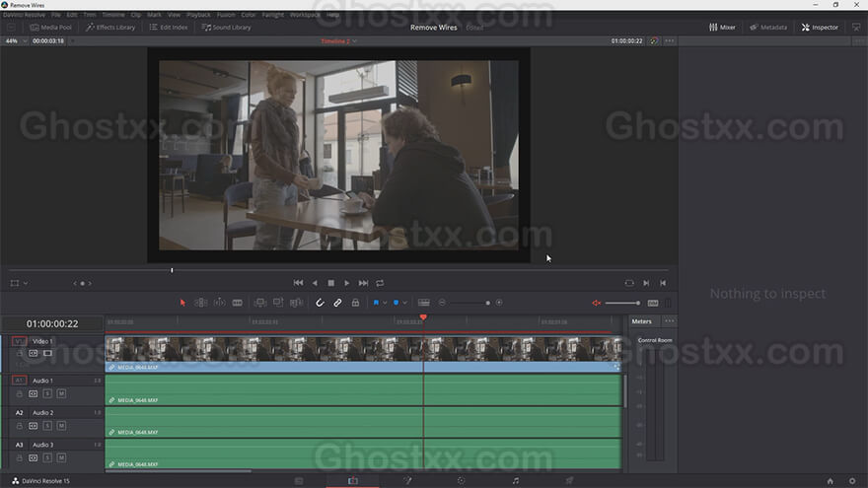
Task: Show the Metadata panel
Action: tap(768, 28)
